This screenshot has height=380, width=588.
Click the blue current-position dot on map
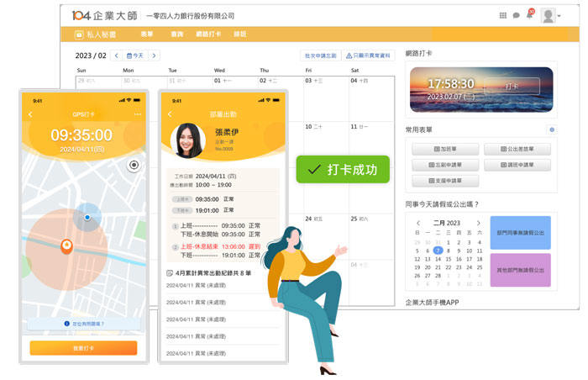pyautogui.click(x=87, y=218)
